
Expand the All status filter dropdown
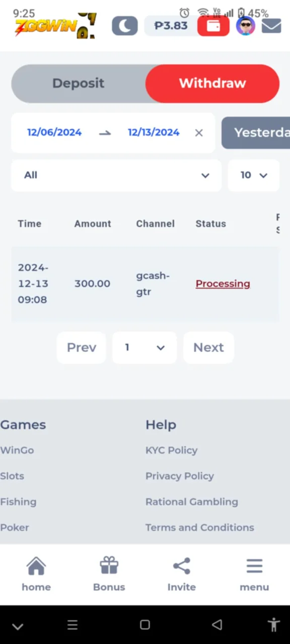116,175
